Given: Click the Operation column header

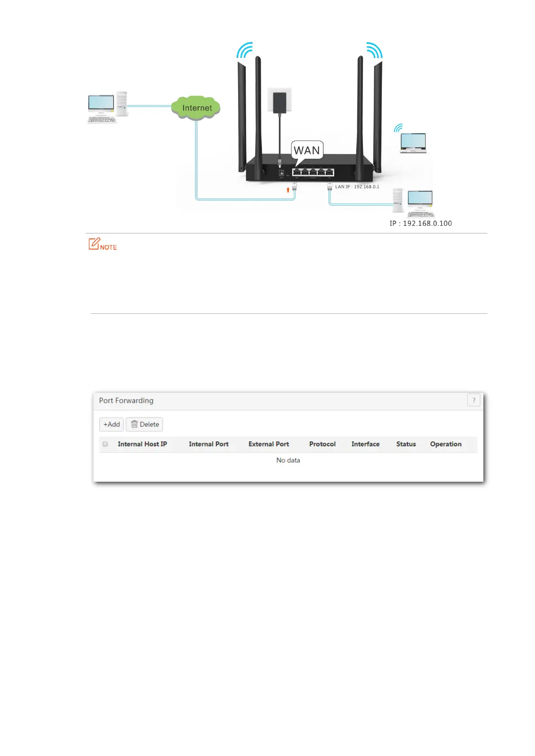Looking at the screenshot, I should pyautogui.click(x=446, y=444).
